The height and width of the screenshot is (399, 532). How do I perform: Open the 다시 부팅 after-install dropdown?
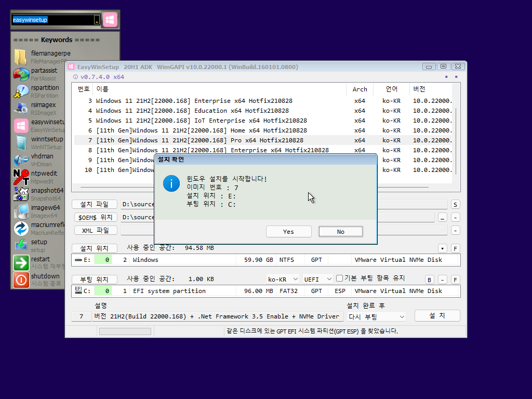(377, 316)
